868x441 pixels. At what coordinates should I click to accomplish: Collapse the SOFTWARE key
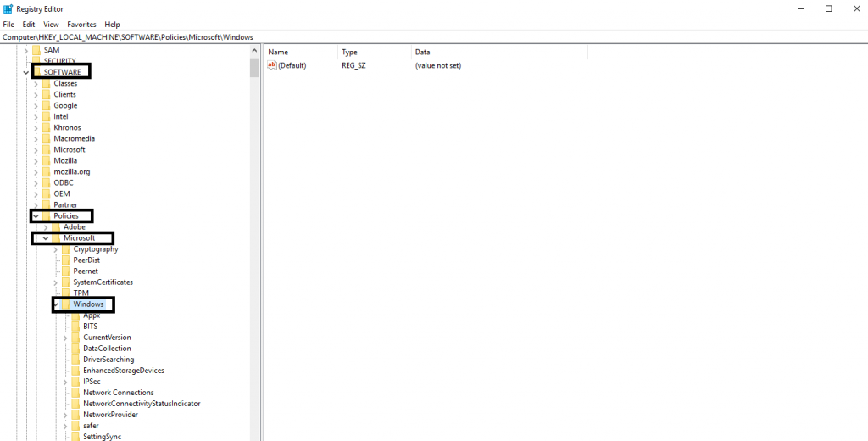(x=25, y=73)
